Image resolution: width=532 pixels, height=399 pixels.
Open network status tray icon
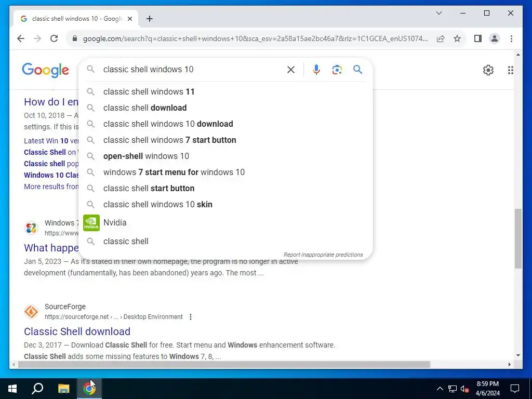453,389
